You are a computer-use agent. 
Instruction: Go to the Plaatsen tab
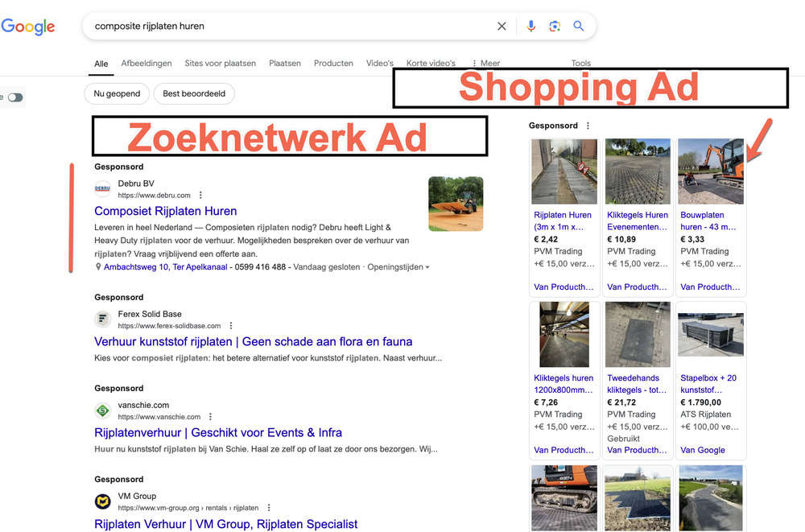click(x=285, y=63)
